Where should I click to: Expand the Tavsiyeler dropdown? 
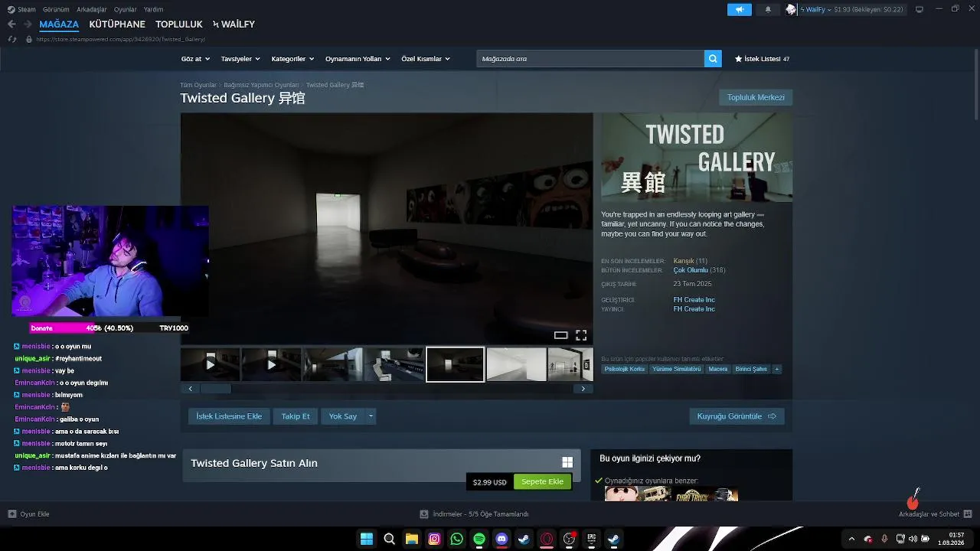[240, 59]
